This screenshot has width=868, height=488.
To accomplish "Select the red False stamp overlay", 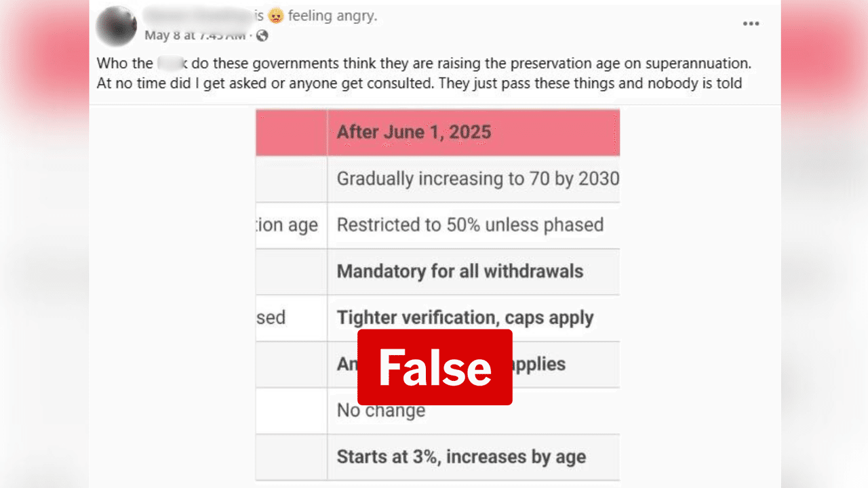I will [435, 367].
